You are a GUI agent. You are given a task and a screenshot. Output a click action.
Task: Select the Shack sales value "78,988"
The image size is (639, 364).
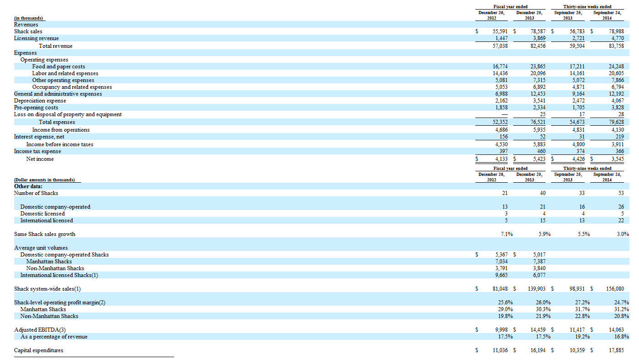click(616, 31)
